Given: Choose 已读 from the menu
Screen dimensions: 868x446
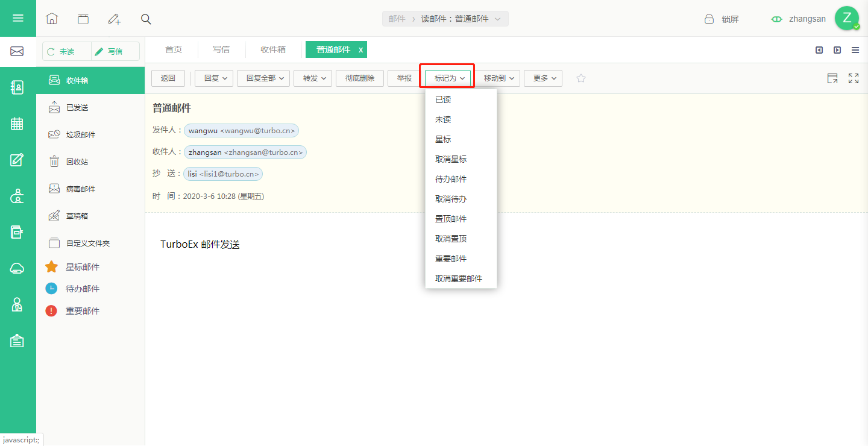Looking at the screenshot, I should click(461, 99).
